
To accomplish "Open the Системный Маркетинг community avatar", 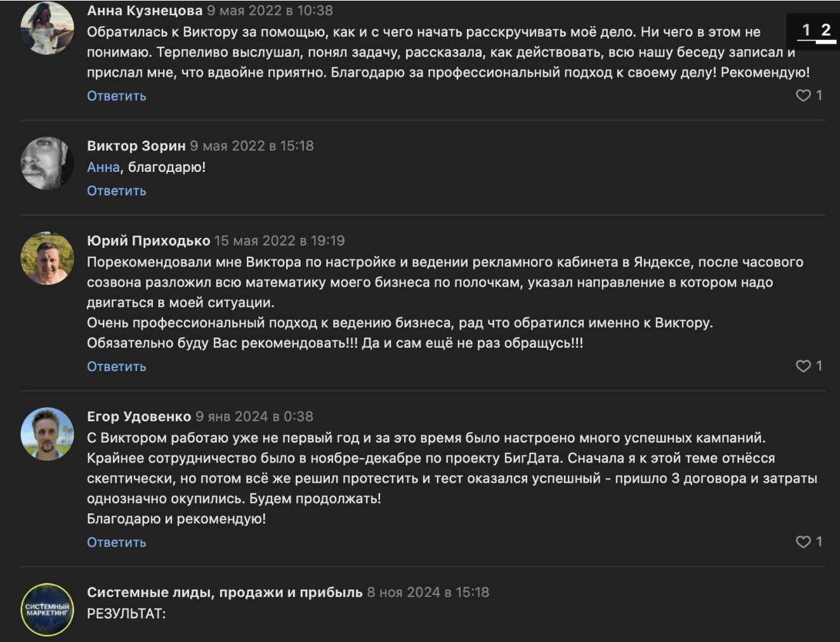I will pyautogui.click(x=48, y=610).
